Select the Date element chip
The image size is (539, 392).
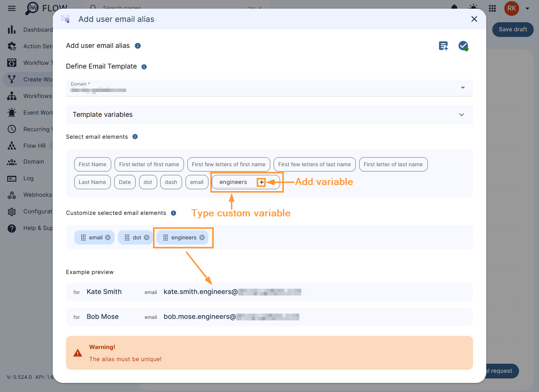pos(125,182)
